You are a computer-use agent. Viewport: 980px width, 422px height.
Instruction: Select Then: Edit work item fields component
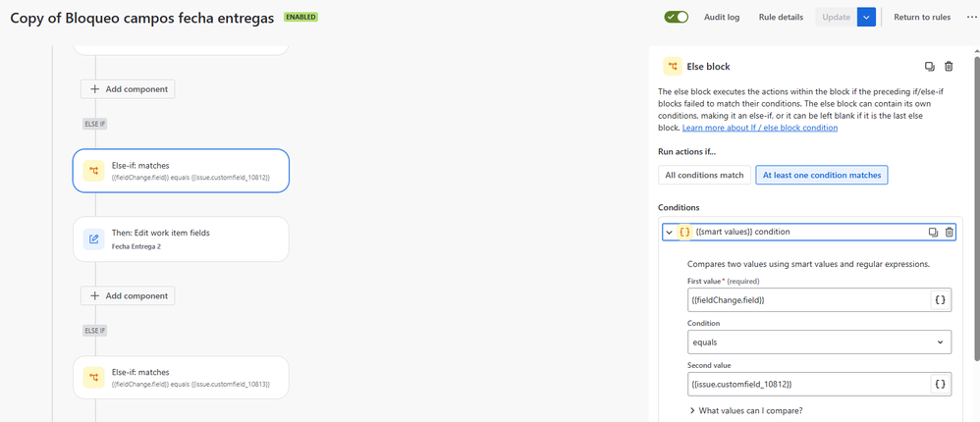coord(182,239)
